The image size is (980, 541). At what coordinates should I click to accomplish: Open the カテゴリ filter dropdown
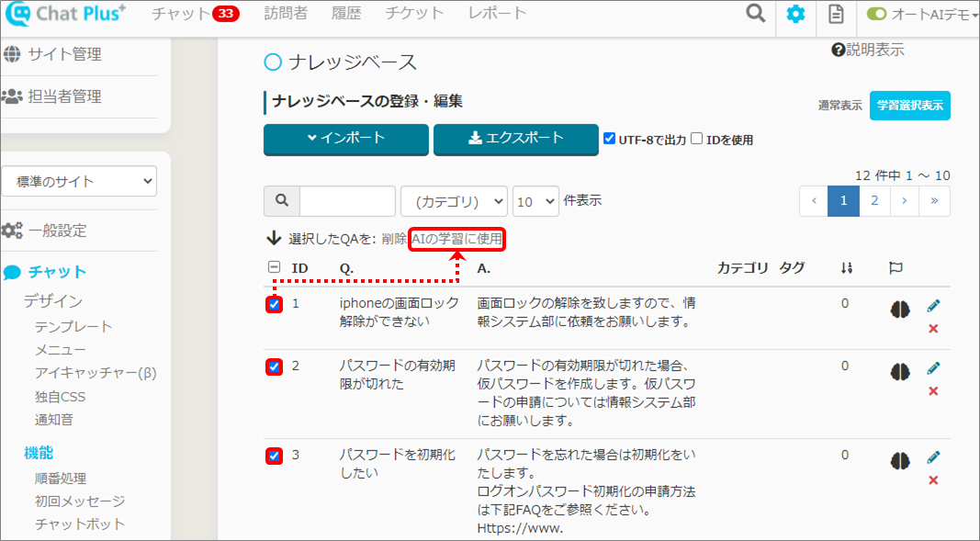[454, 201]
